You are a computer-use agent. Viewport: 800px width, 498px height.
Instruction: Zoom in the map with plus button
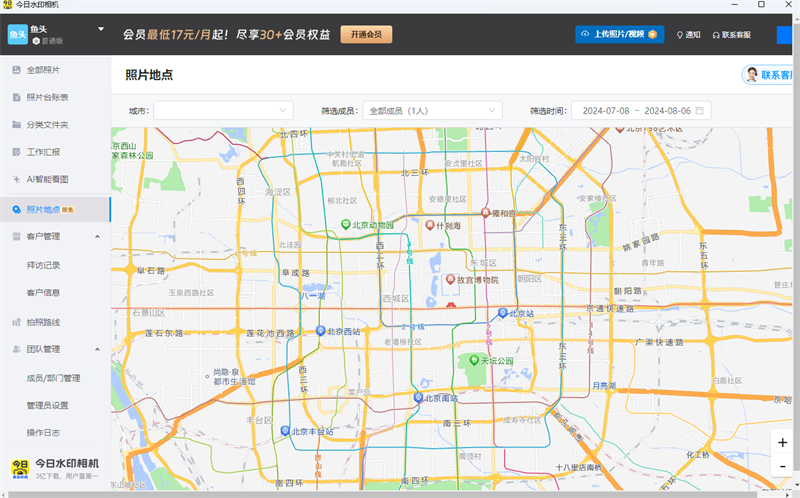click(x=782, y=442)
